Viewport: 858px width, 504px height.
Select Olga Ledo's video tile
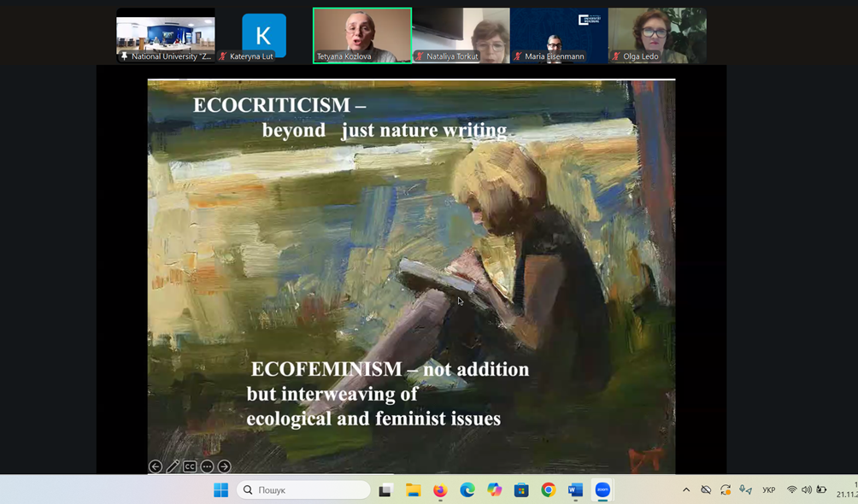(657, 35)
